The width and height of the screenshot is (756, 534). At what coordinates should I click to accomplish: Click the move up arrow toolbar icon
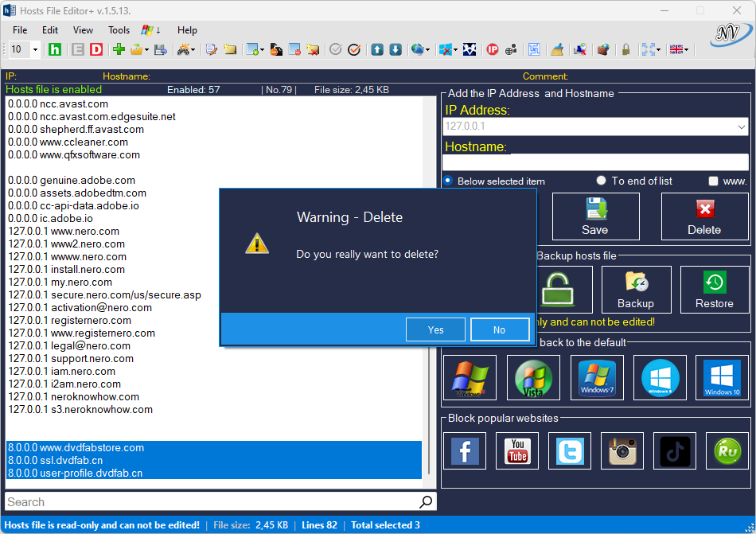(x=377, y=49)
